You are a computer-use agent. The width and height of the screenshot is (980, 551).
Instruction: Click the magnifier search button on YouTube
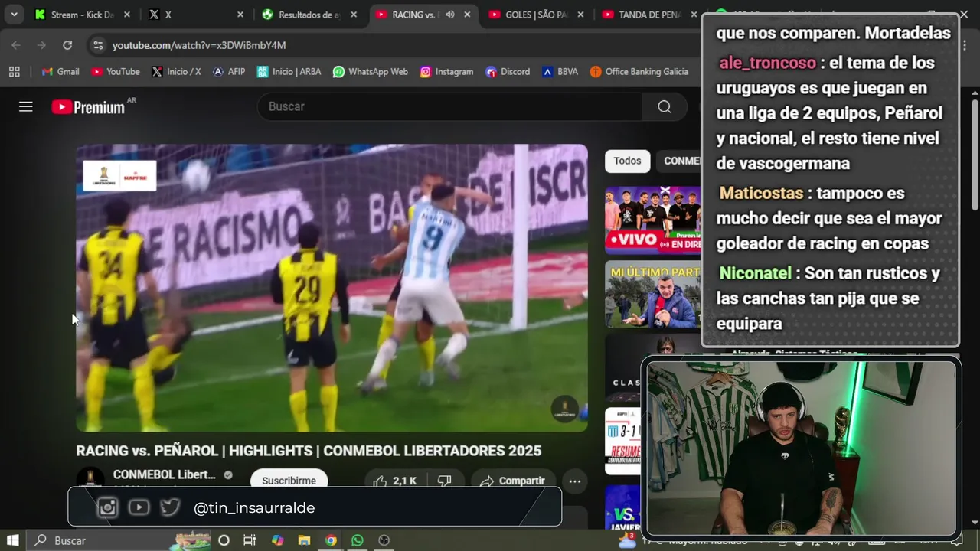(664, 106)
